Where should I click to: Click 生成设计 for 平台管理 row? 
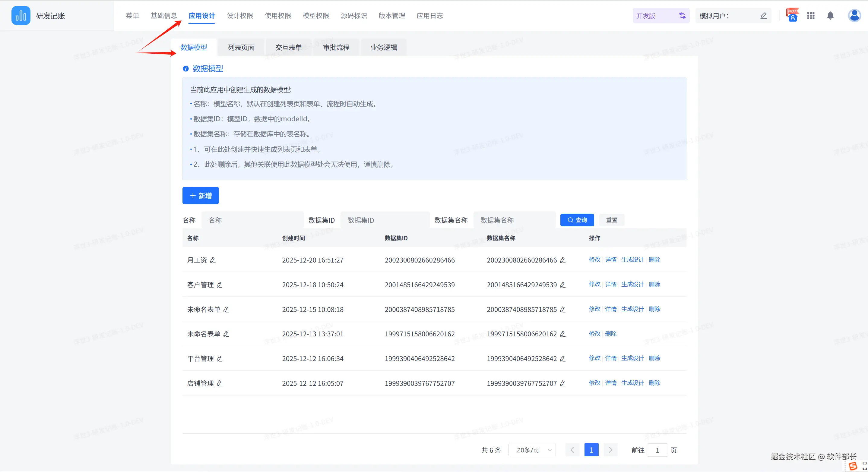tap(632, 358)
